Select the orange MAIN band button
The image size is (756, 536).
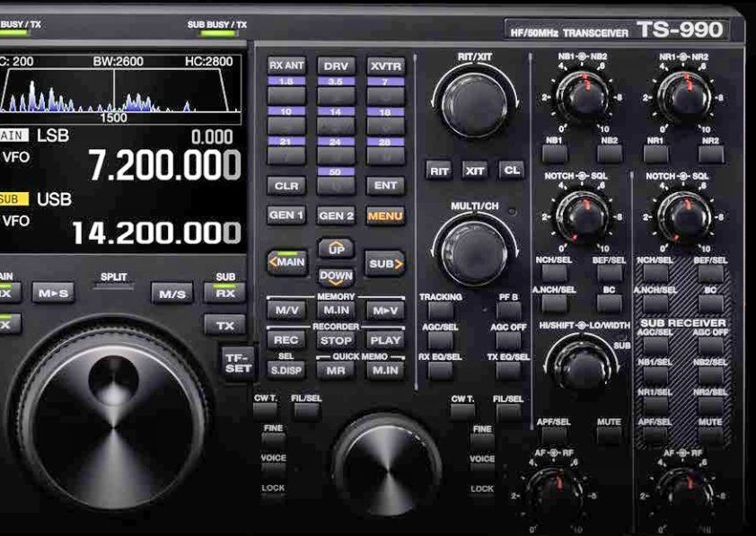[286, 263]
